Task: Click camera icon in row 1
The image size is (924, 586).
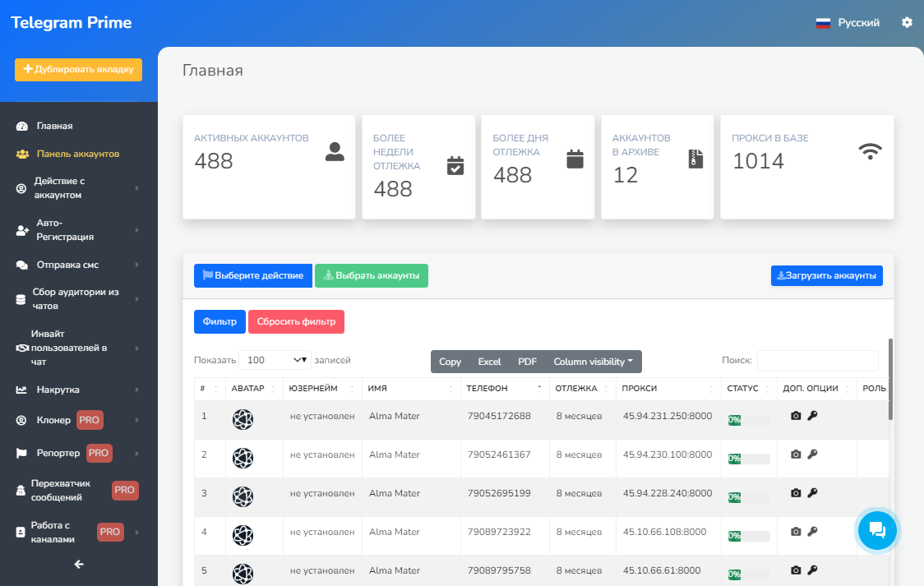Action: point(795,416)
